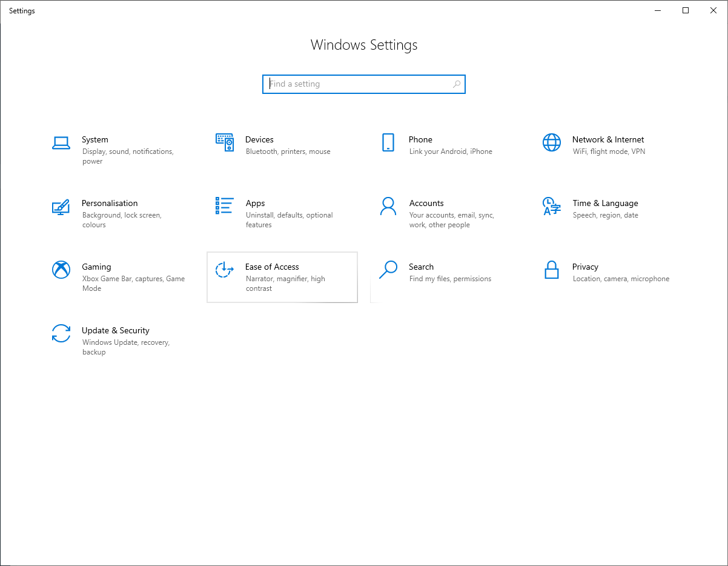Click 'Xbox Game Bar, captures, Game Mode' description
Image resolution: width=728 pixels, height=566 pixels.
(x=134, y=284)
